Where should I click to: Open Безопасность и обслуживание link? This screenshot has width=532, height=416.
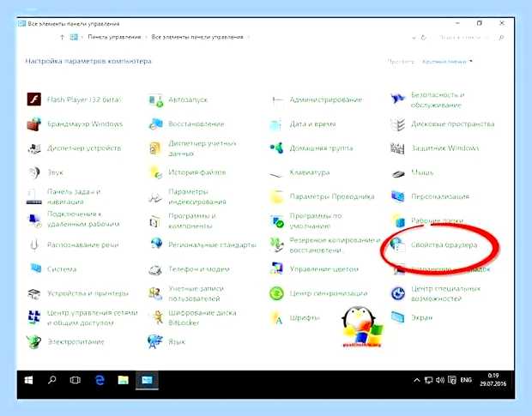click(438, 99)
